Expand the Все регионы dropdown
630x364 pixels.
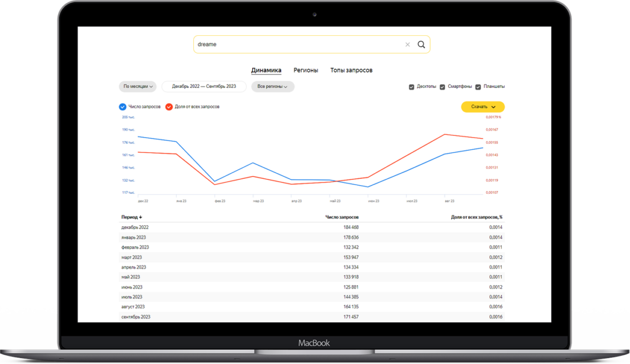click(272, 86)
